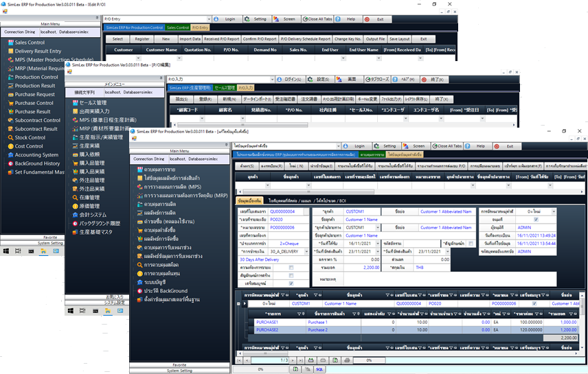Click the Cost Control icon in English menu

(11, 146)
